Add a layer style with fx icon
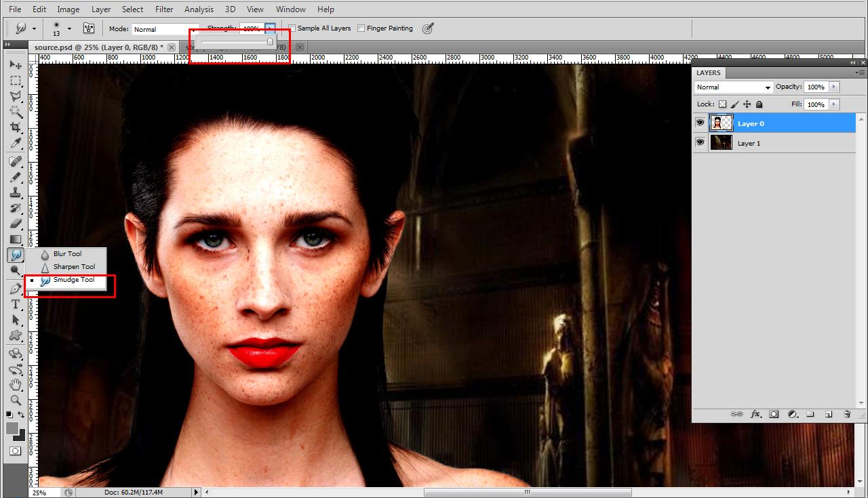 tap(755, 414)
